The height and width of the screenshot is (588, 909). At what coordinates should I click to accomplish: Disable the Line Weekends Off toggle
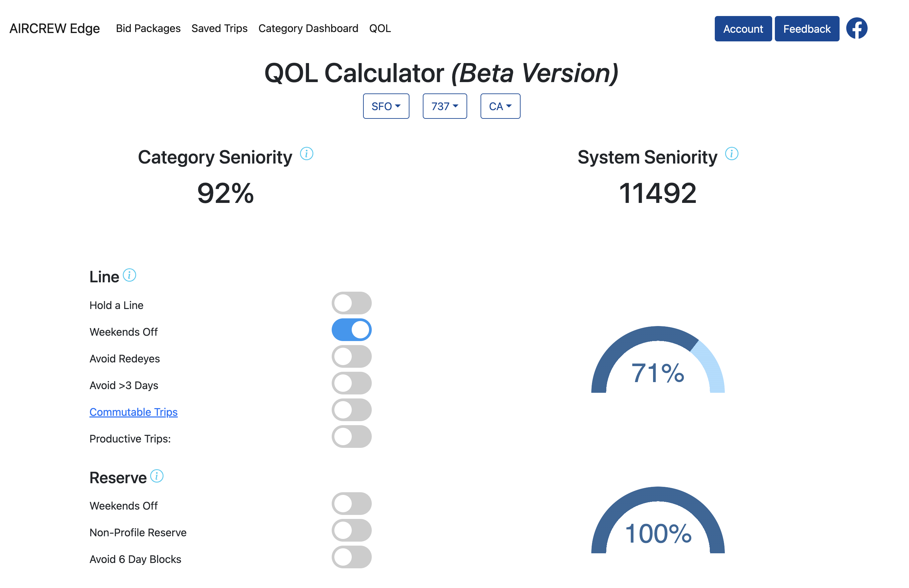[351, 330]
